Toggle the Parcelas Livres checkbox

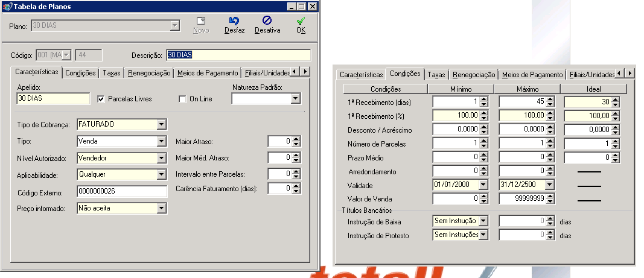coord(101,99)
